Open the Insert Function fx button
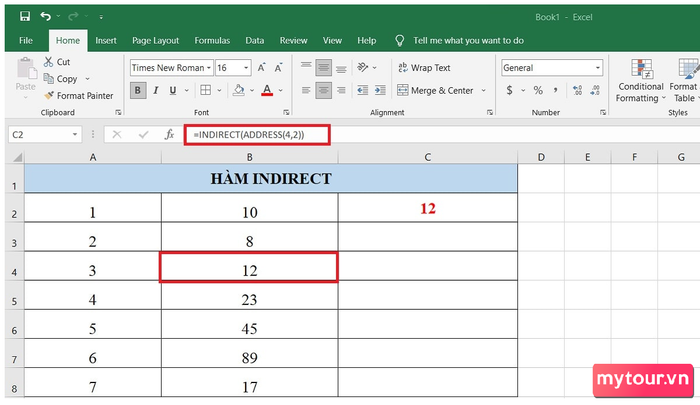 pos(169,134)
